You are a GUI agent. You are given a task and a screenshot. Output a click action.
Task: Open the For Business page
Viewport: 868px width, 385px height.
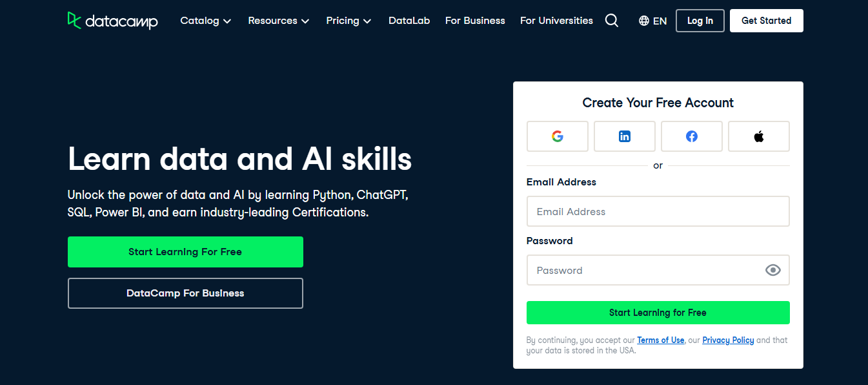pyautogui.click(x=474, y=20)
